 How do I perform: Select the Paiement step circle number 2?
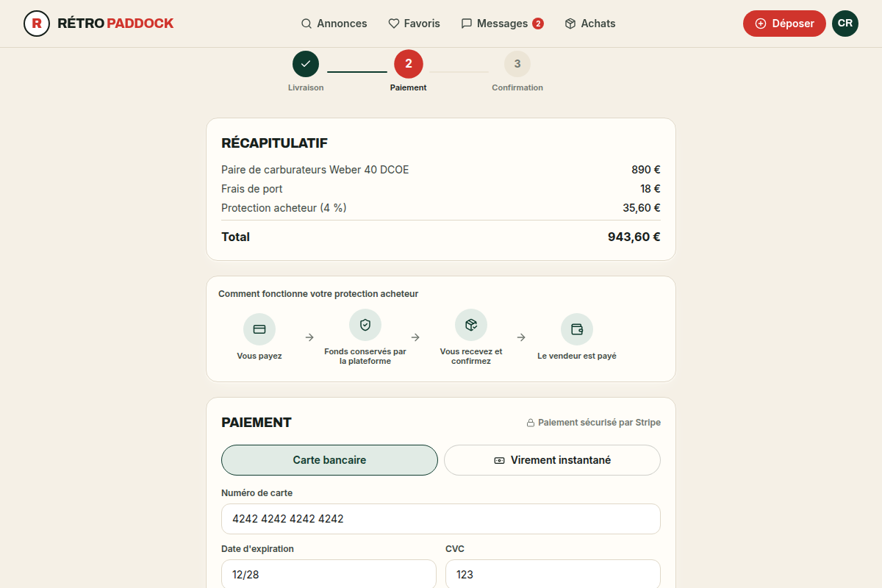(x=409, y=64)
